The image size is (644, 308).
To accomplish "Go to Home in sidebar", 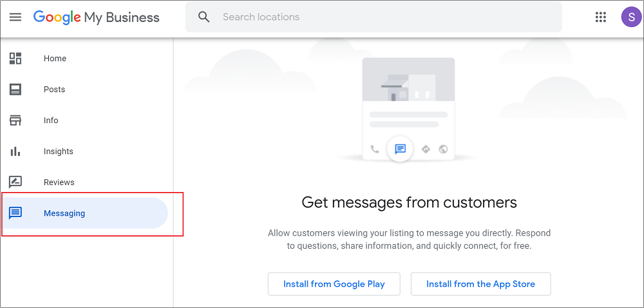I will (x=55, y=59).
